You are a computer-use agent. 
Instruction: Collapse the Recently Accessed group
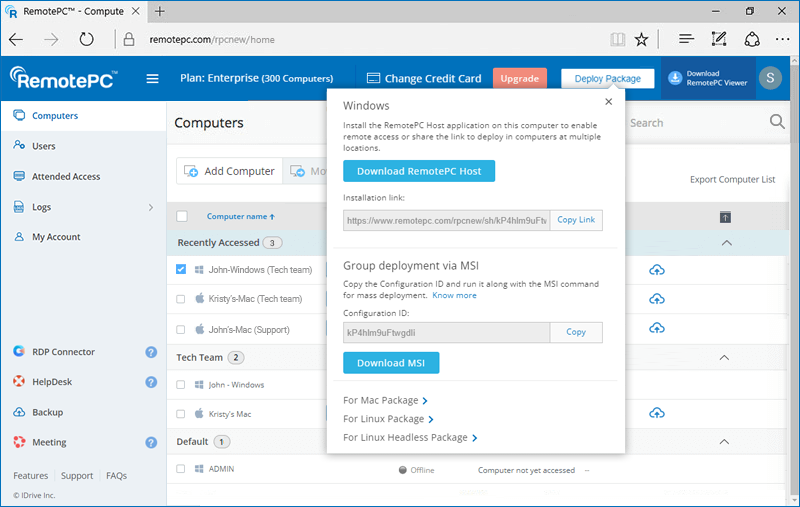tap(726, 243)
